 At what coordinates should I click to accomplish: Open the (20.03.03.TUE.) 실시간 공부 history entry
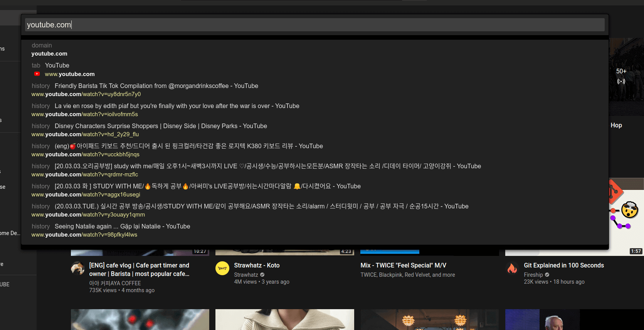[262, 206]
